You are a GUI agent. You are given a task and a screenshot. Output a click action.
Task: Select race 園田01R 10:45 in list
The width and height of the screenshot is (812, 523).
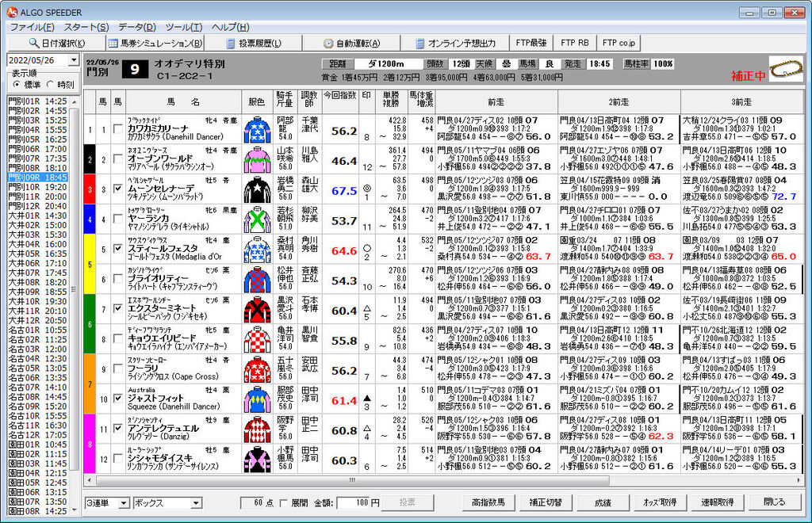coord(37,445)
